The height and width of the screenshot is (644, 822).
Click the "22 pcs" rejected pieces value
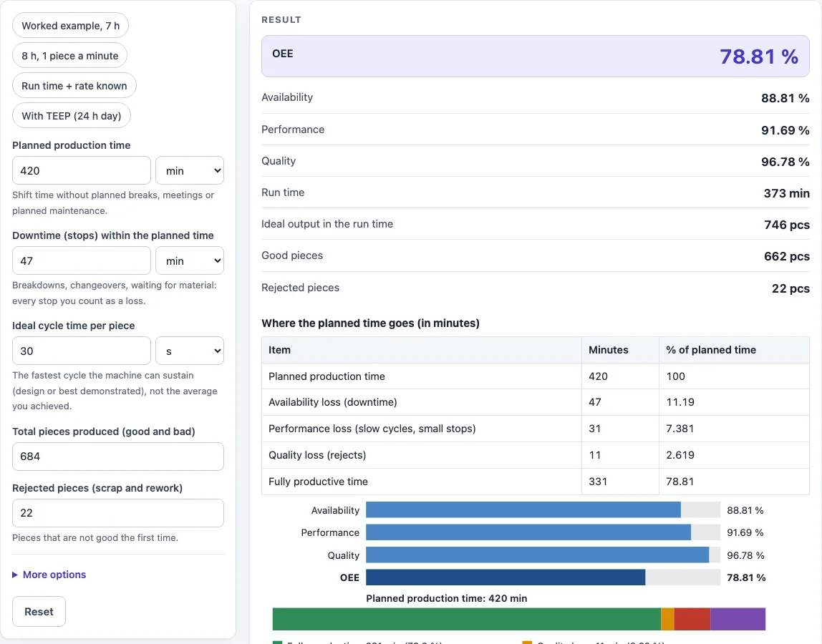(x=790, y=288)
